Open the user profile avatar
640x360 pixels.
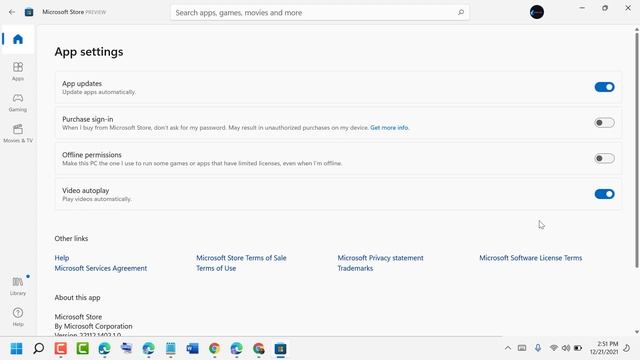537,12
